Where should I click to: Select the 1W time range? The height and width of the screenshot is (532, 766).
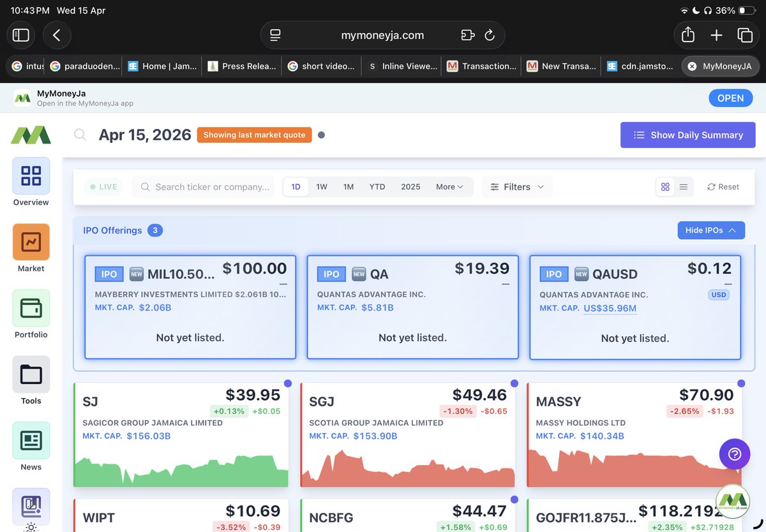pos(322,187)
